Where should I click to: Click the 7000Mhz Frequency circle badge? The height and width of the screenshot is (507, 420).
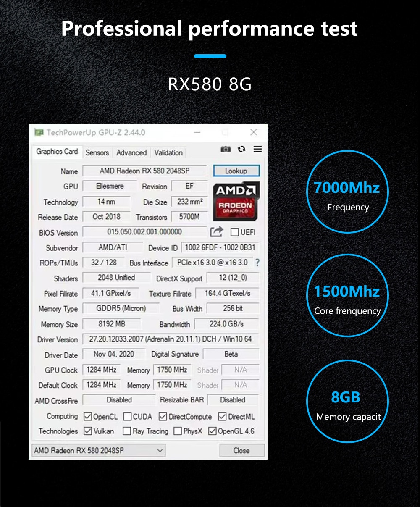click(x=347, y=192)
